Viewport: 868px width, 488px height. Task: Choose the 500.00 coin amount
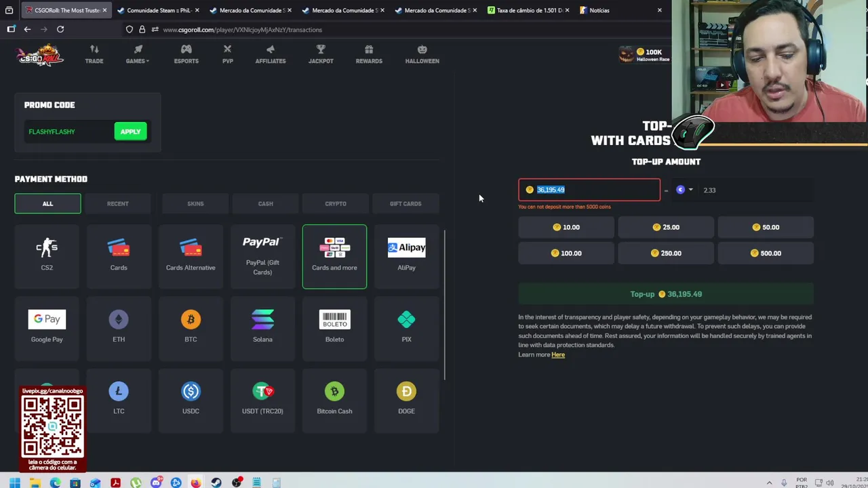click(766, 253)
